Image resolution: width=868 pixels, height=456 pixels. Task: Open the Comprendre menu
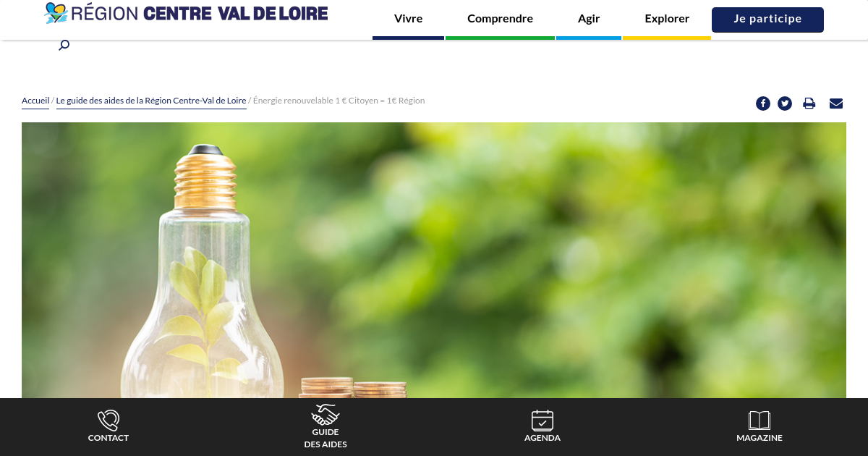[500, 19]
